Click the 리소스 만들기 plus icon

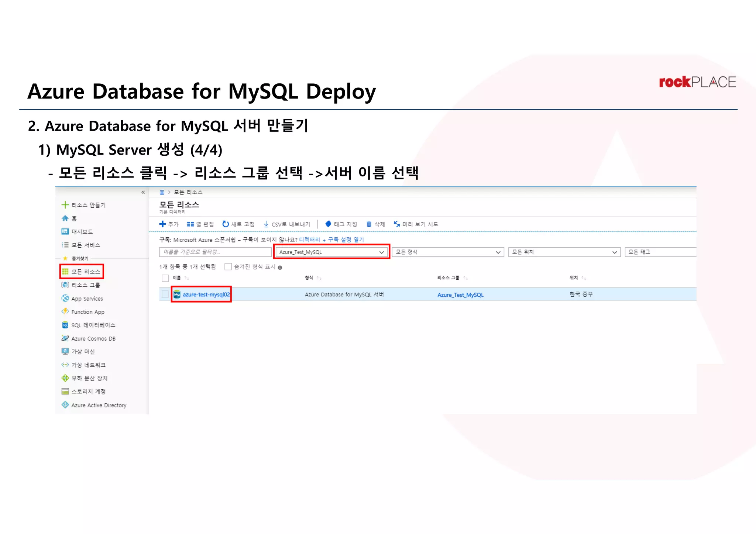coord(65,205)
